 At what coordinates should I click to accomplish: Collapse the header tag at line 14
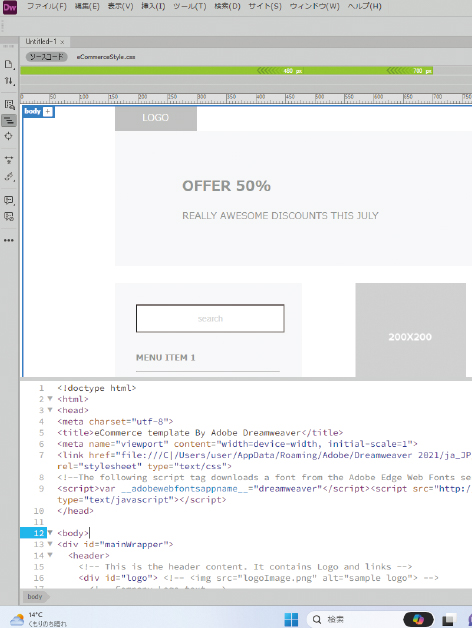tap(50, 556)
